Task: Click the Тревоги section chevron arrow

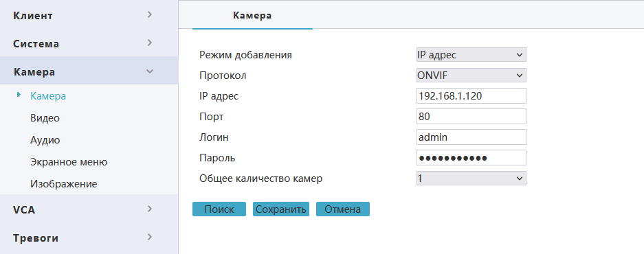Action: coord(150,237)
